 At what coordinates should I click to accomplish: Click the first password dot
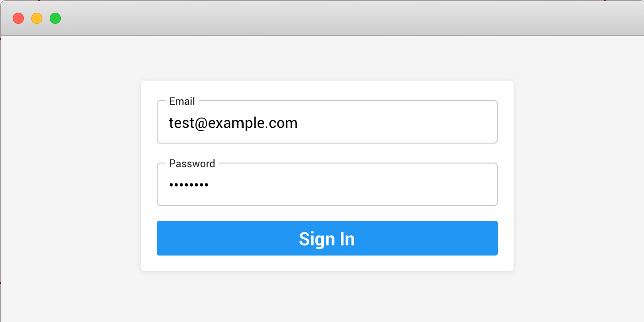point(171,185)
